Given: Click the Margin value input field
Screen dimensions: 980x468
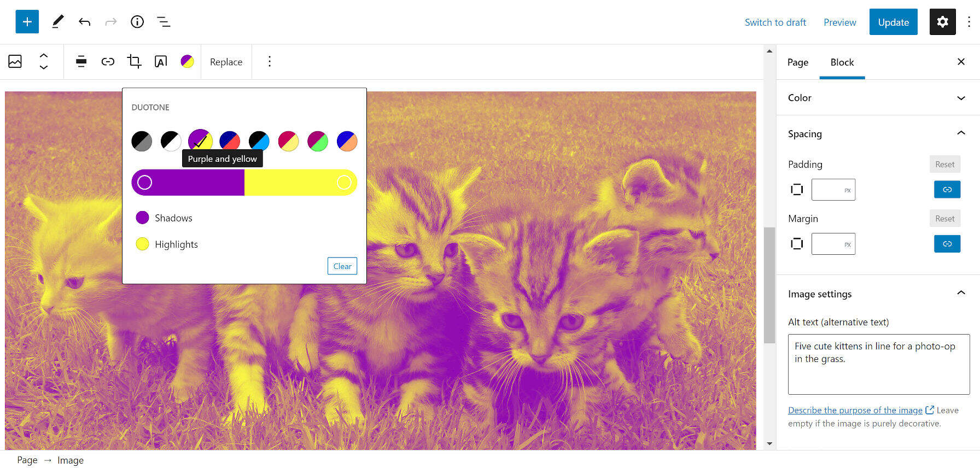Looking at the screenshot, I should tap(833, 244).
